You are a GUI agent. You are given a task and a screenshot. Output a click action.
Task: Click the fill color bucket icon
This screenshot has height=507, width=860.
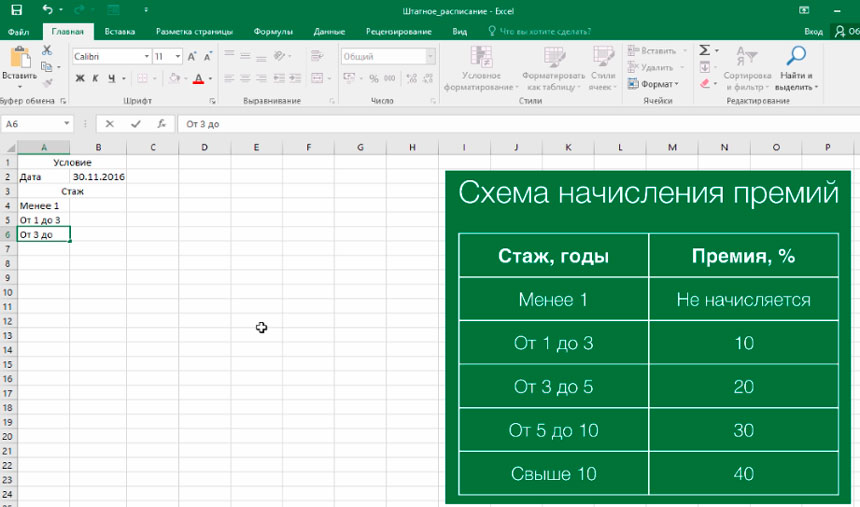pos(174,78)
